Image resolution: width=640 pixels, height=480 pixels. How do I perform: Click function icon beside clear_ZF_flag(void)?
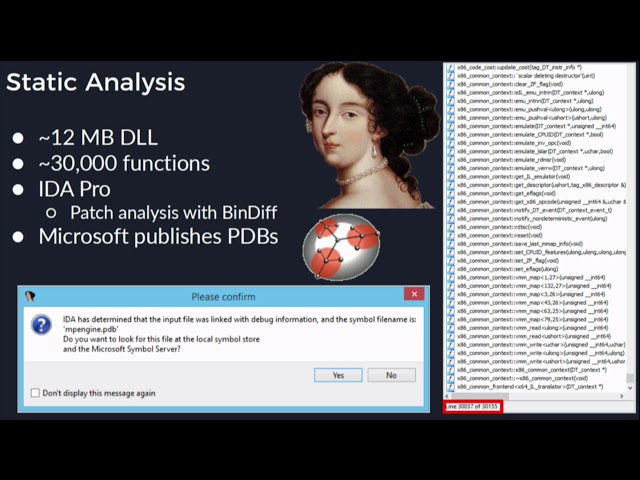click(x=450, y=84)
